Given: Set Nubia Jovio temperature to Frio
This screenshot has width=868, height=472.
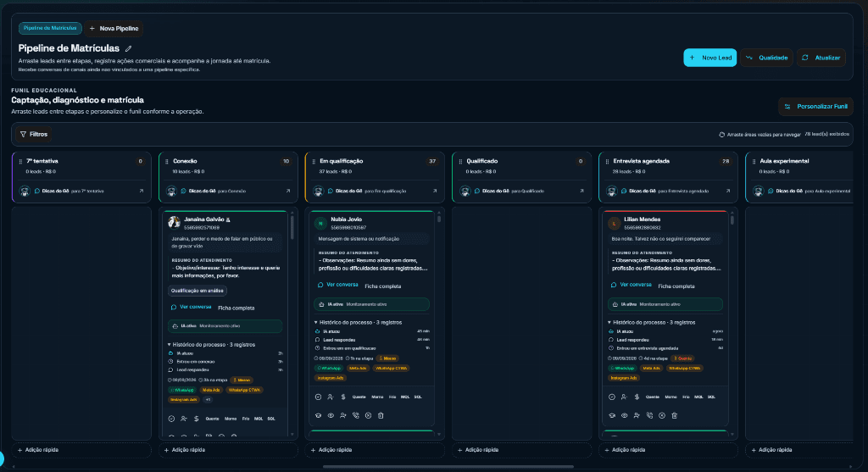Looking at the screenshot, I should point(392,397).
